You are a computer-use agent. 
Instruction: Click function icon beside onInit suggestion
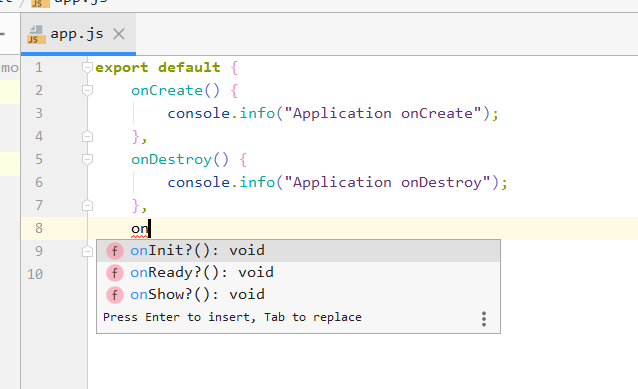[x=115, y=251]
